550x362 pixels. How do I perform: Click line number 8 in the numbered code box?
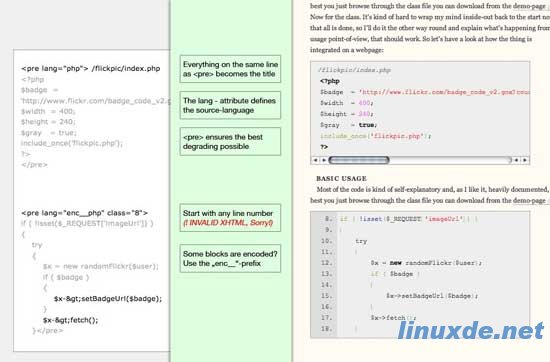pyautogui.click(x=328, y=219)
